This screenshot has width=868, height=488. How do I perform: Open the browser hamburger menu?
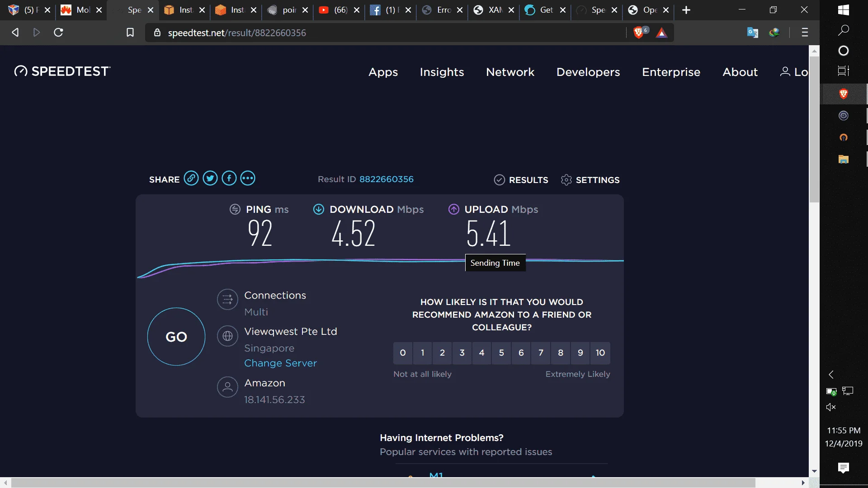[805, 33]
